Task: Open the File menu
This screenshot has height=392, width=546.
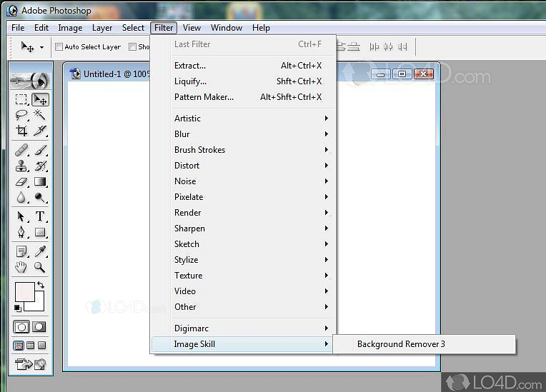Action: [18, 27]
